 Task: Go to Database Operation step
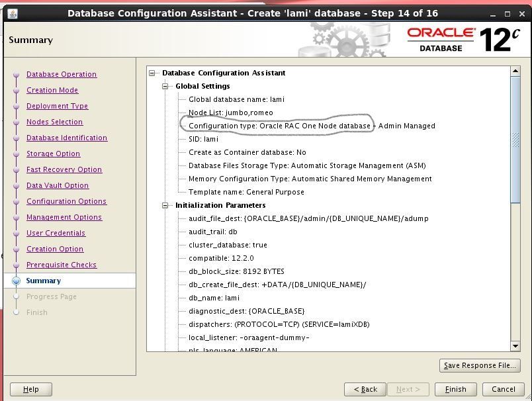pos(62,74)
